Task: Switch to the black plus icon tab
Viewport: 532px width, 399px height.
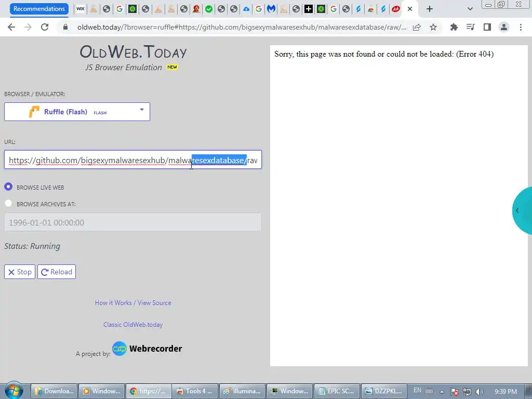Action: coord(308,9)
